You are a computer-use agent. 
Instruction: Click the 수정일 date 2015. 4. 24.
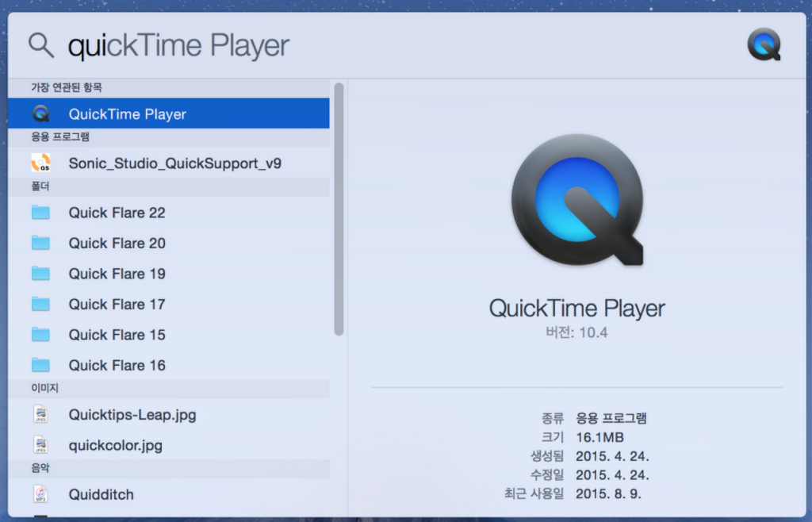[x=612, y=475]
